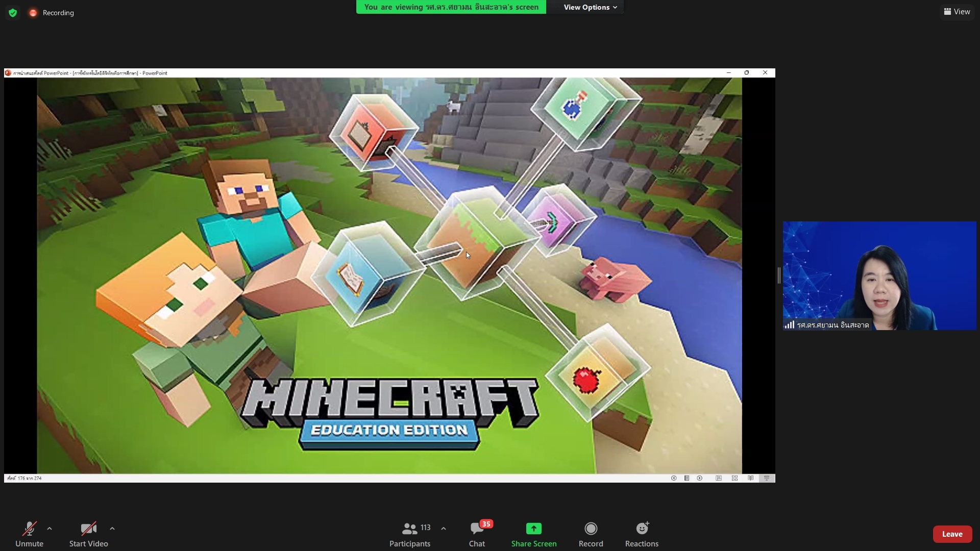Screen dimensions: 980x551
Task: Click the divider handle beside video panel
Action: [779, 275]
